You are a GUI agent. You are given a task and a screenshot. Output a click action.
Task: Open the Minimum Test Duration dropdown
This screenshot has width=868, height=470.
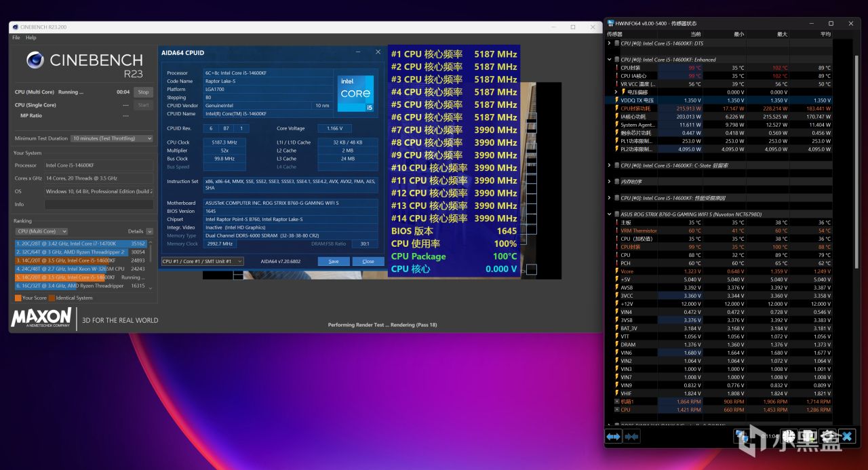(x=112, y=138)
